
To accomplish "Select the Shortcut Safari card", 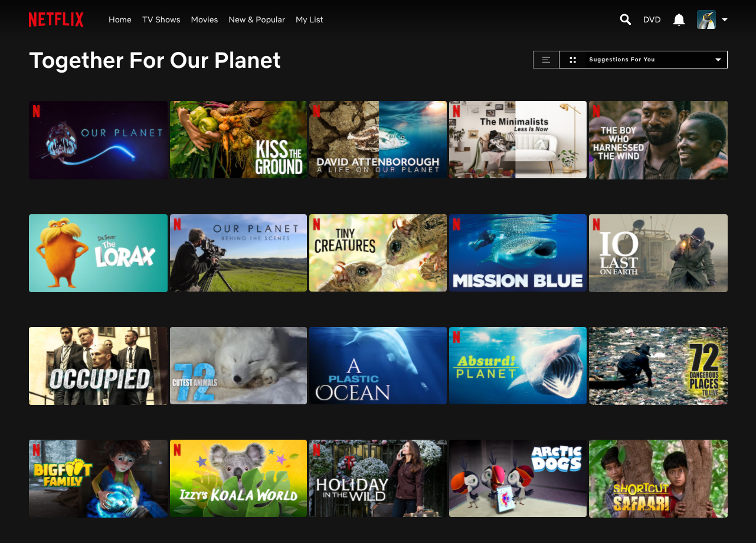I will pos(658,479).
